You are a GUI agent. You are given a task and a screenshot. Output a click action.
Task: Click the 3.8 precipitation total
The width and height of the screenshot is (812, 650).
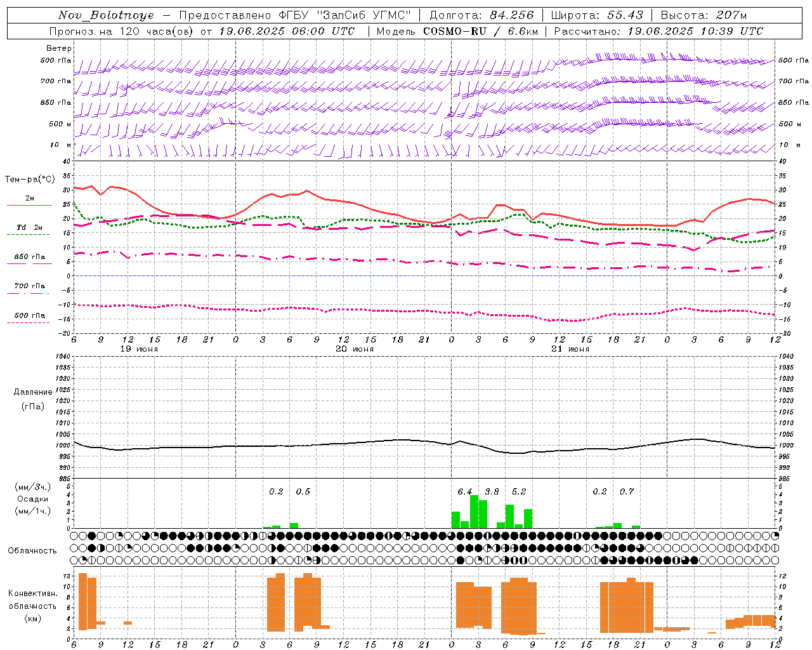coord(492,491)
